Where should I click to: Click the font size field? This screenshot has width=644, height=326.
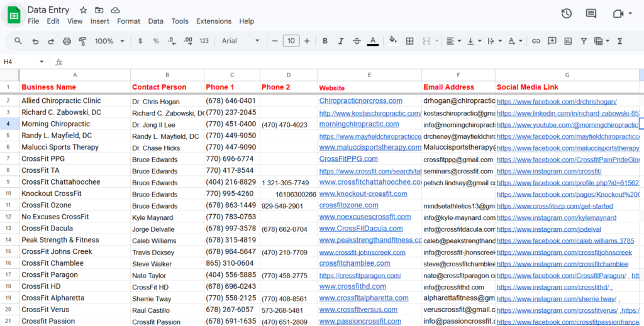pyautogui.click(x=291, y=41)
